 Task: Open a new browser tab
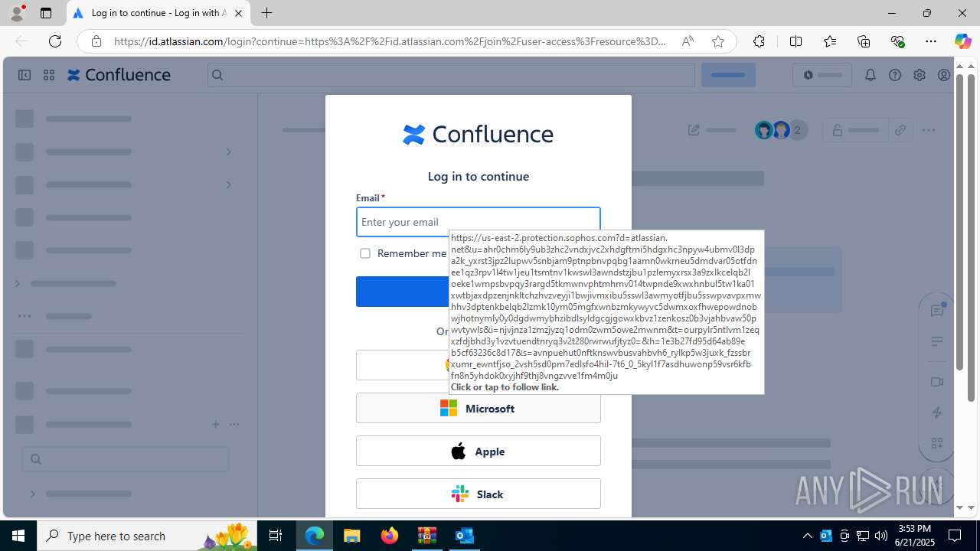tap(266, 13)
